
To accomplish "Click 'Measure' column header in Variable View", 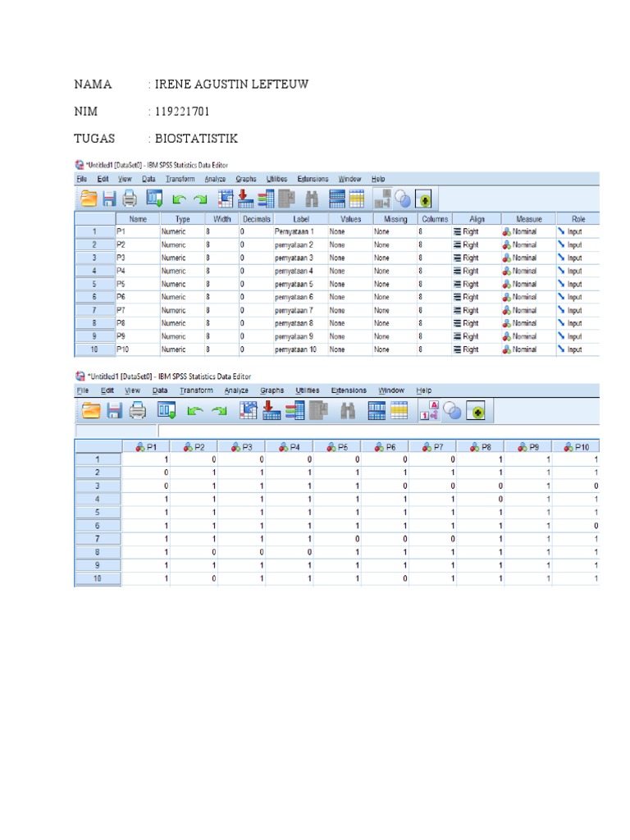I will (528, 219).
